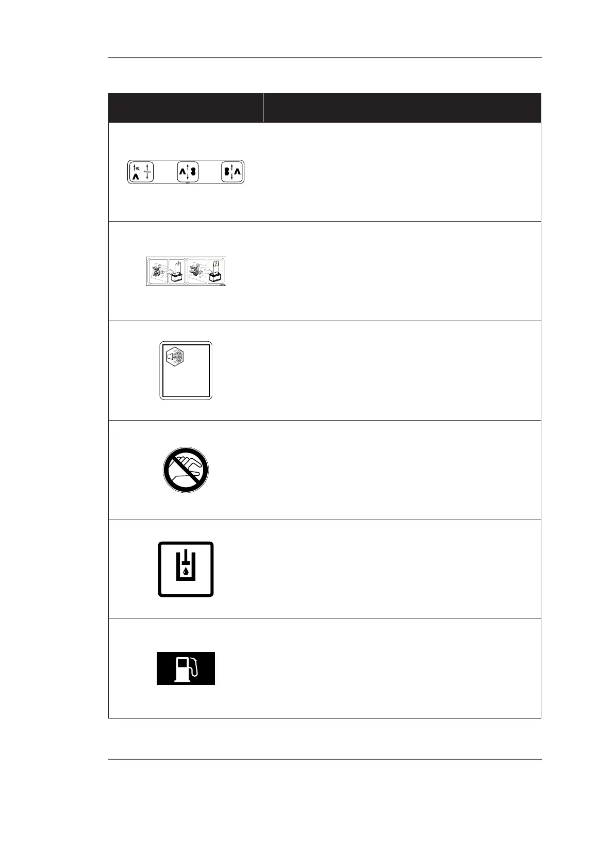Click the left key switch illustration in the battery decal

(157, 271)
